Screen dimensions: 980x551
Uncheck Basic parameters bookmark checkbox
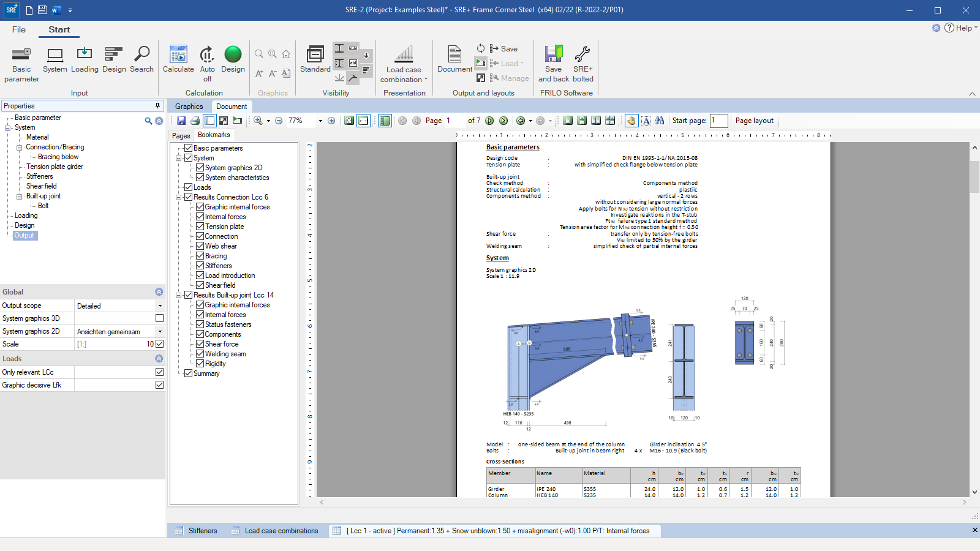pyautogui.click(x=189, y=148)
